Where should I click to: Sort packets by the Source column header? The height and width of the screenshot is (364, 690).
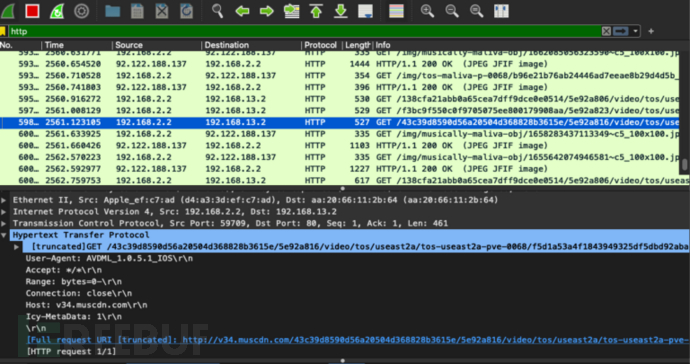coord(129,45)
